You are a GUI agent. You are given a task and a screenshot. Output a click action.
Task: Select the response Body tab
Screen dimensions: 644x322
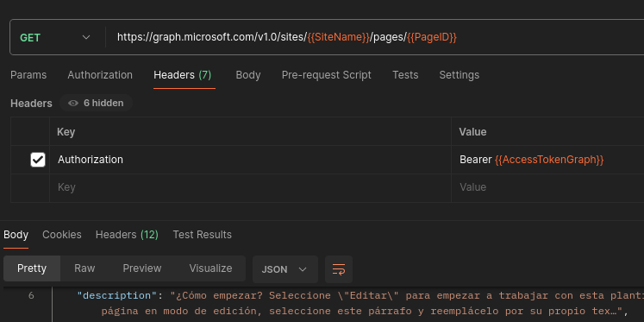pyautogui.click(x=16, y=235)
